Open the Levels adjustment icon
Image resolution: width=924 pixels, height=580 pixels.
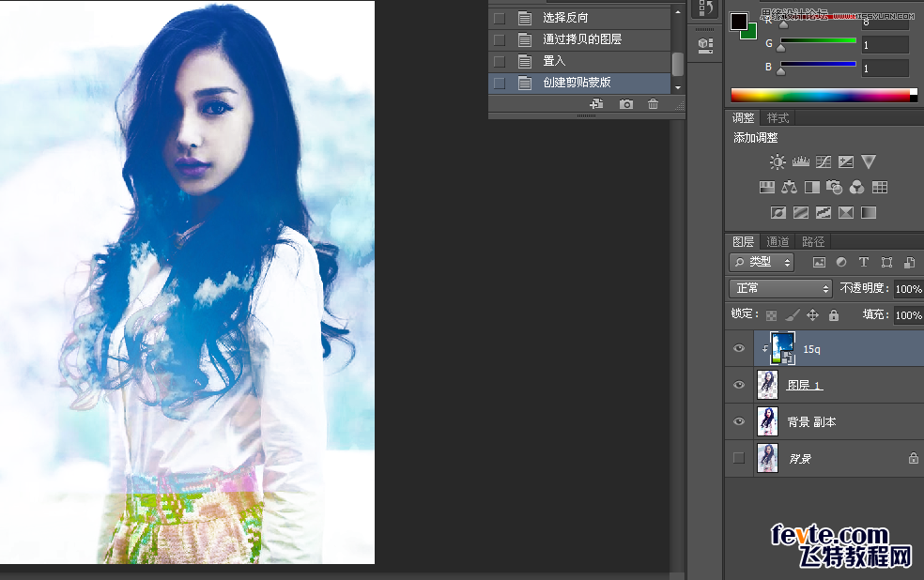(x=800, y=161)
